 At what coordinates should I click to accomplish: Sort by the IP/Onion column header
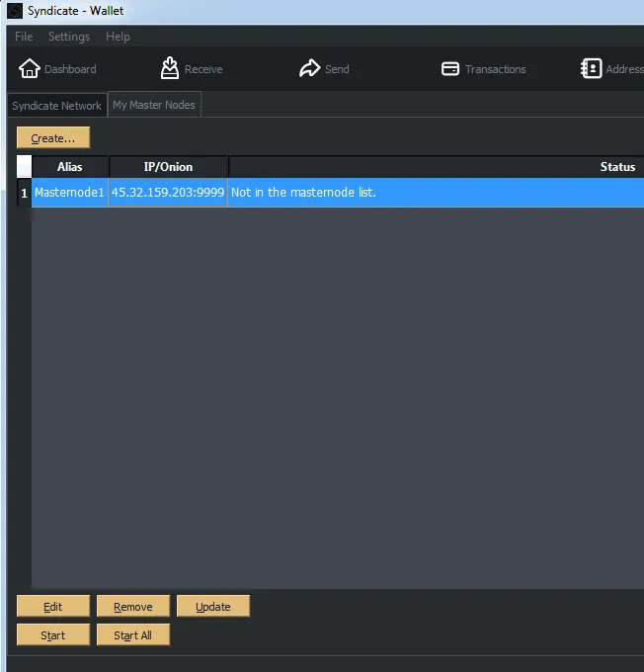tap(168, 167)
